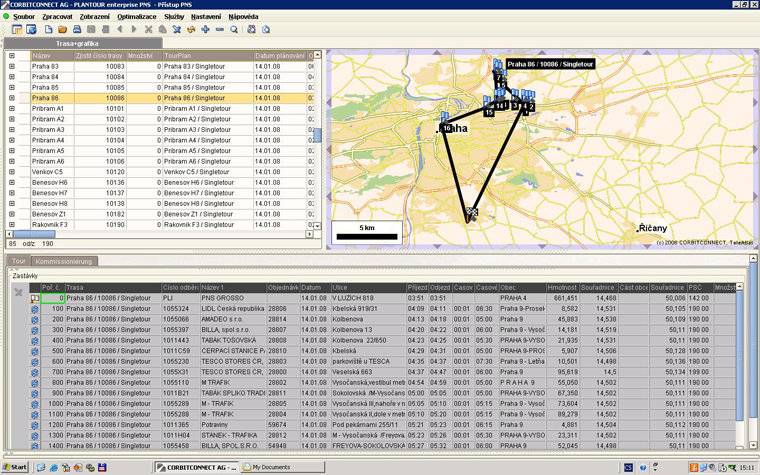The width and height of the screenshot is (760, 475).
Task: Expand the Venkov C5 row
Action: (x=12, y=172)
